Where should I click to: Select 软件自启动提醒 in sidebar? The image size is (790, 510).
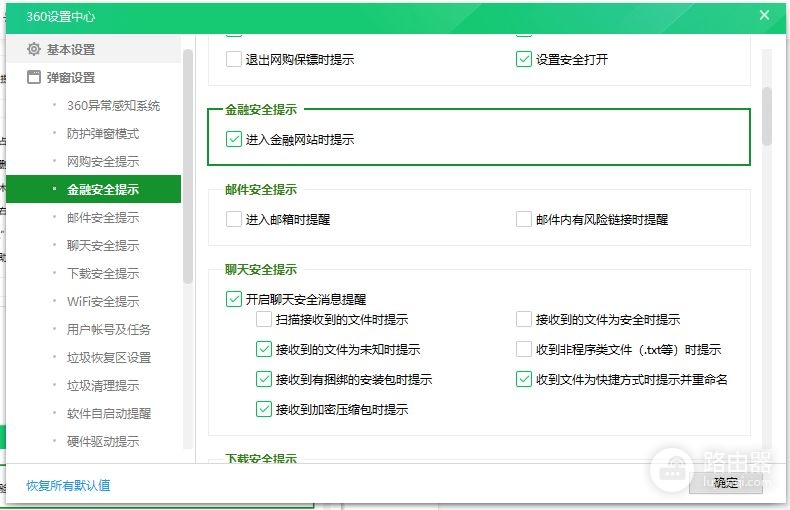coord(108,413)
